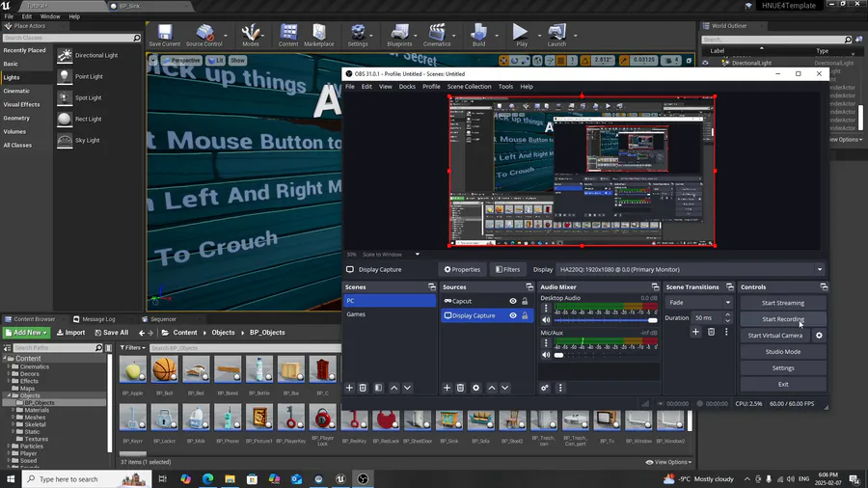Open the Modes toolbar icon
Viewport: 868px width, 488px height.
pos(250,36)
